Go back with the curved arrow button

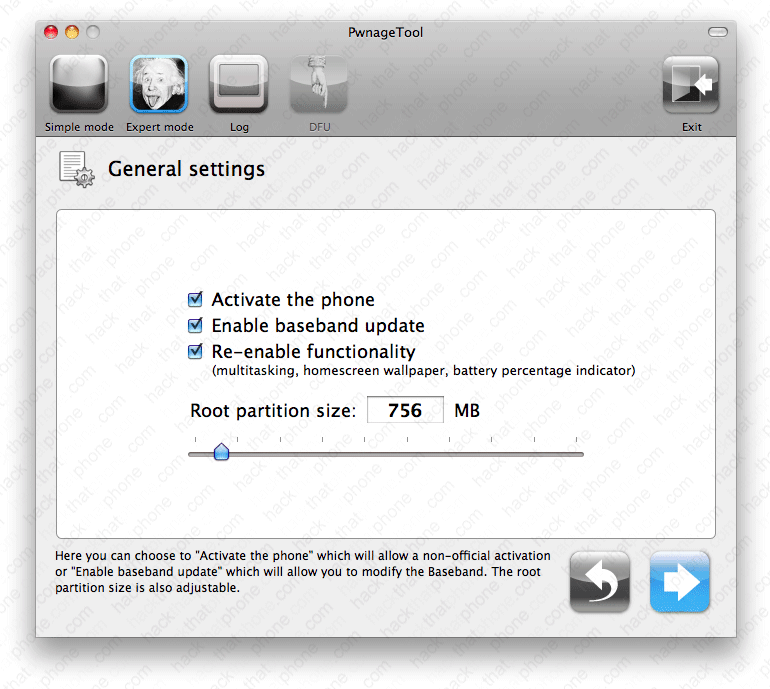pos(600,581)
